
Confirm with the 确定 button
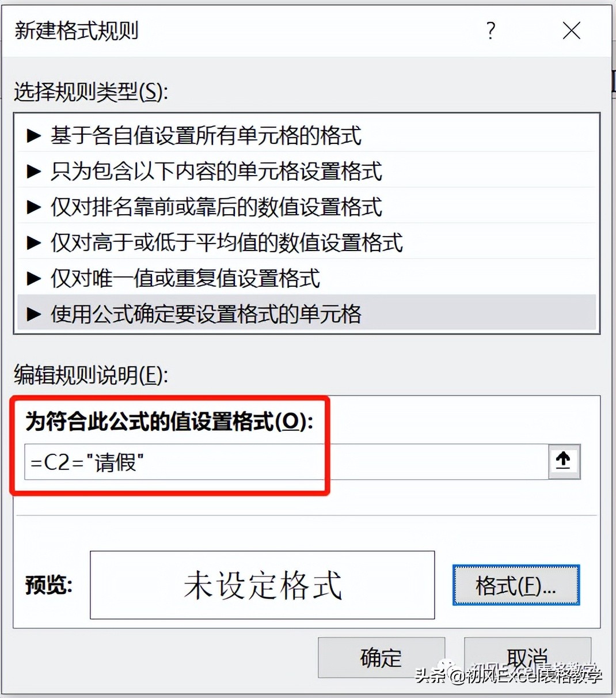tap(381, 658)
